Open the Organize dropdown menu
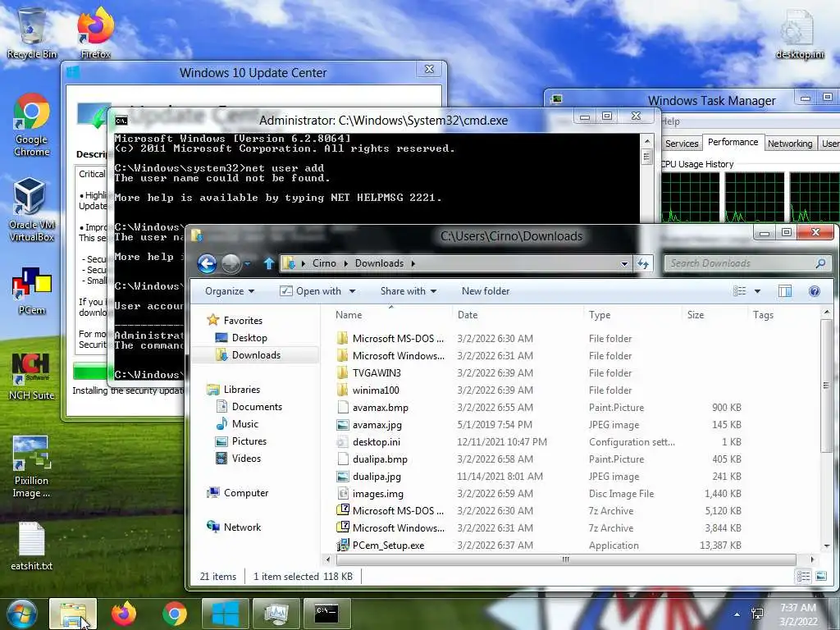This screenshot has width=840, height=630. coord(230,291)
